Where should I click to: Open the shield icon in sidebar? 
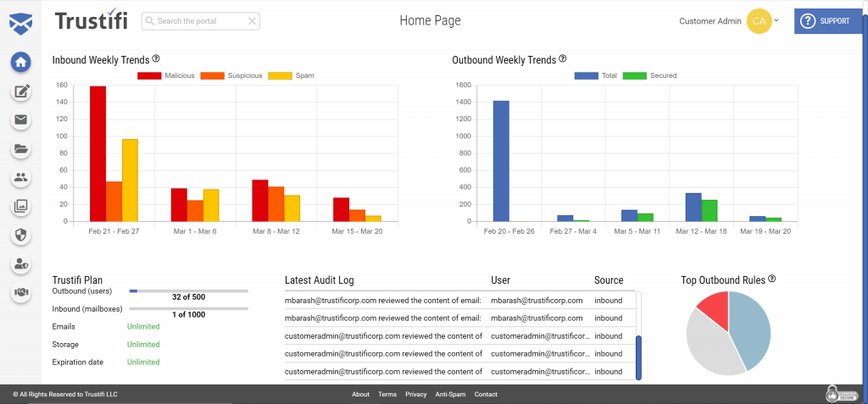[21, 235]
